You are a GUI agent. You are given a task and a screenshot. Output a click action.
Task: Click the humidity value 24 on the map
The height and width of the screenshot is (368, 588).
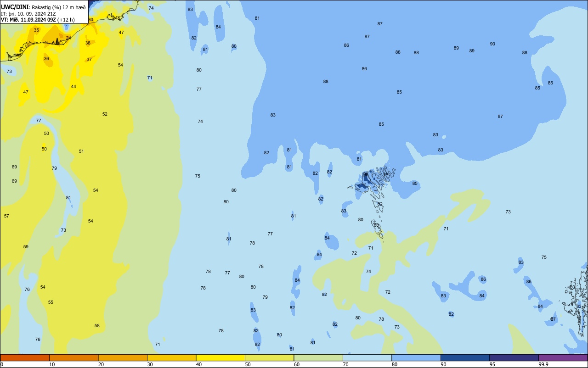pos(68,38)
